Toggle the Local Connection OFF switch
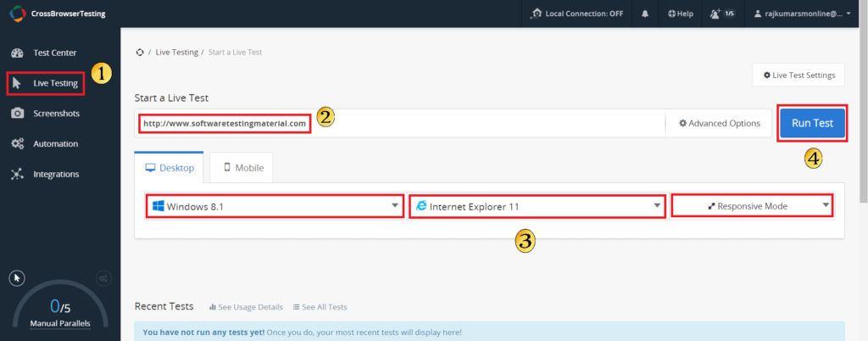The image size is (868, 341). (576, 14)
